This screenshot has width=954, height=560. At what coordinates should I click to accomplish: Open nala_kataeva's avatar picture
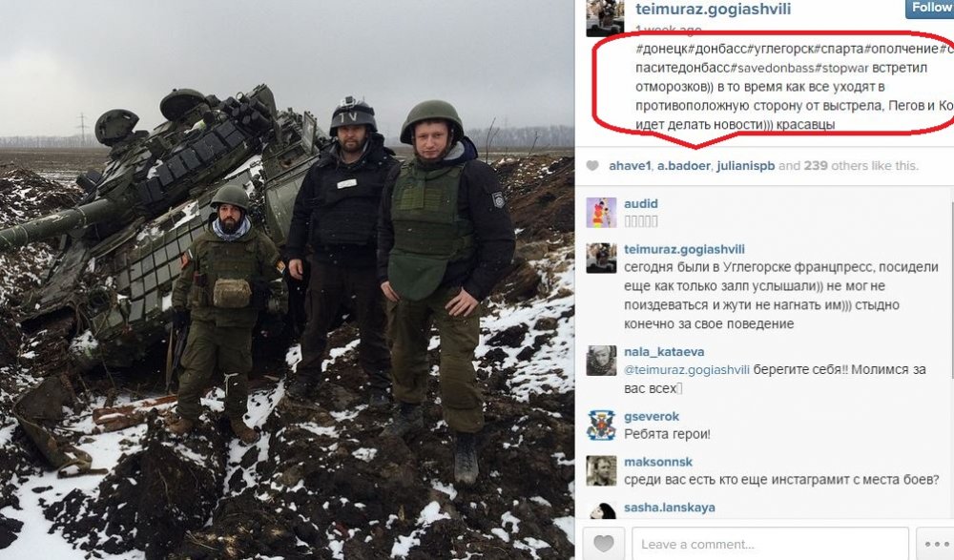601,361
